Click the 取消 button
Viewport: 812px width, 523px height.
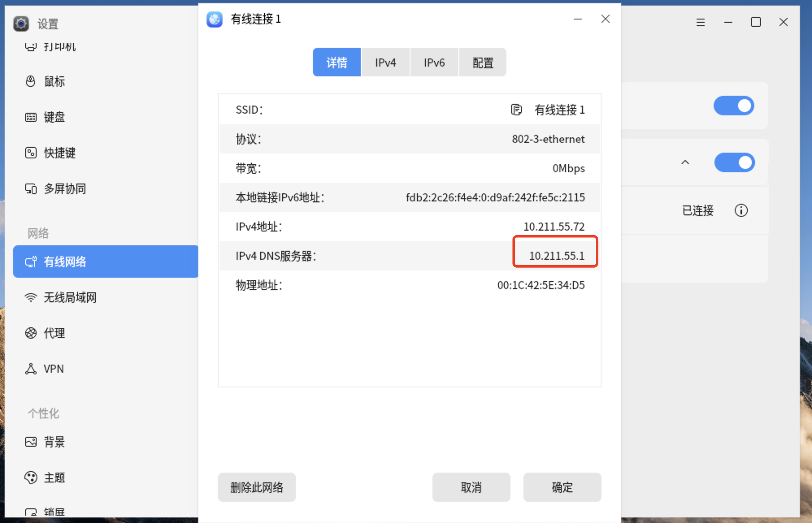471,487
